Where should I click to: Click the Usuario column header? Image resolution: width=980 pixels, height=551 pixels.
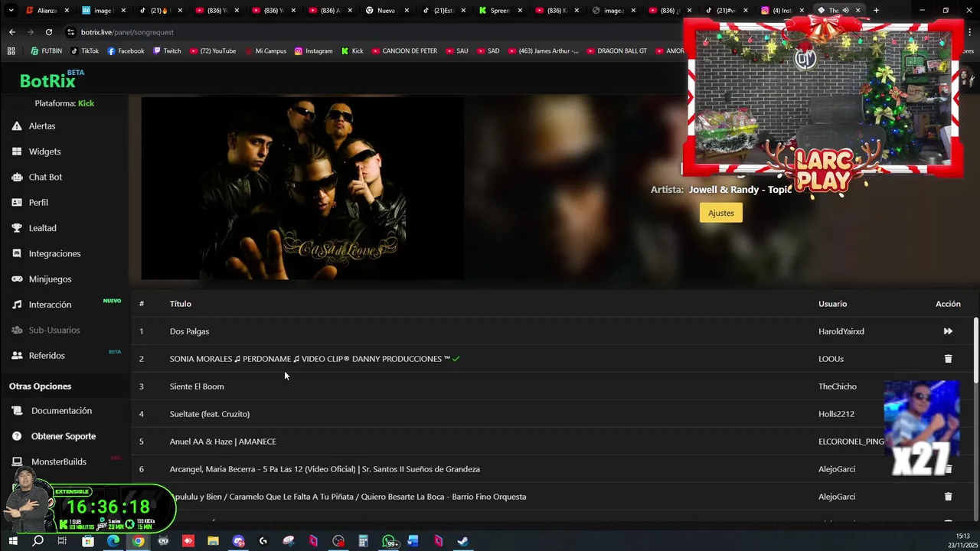(832, 304)
